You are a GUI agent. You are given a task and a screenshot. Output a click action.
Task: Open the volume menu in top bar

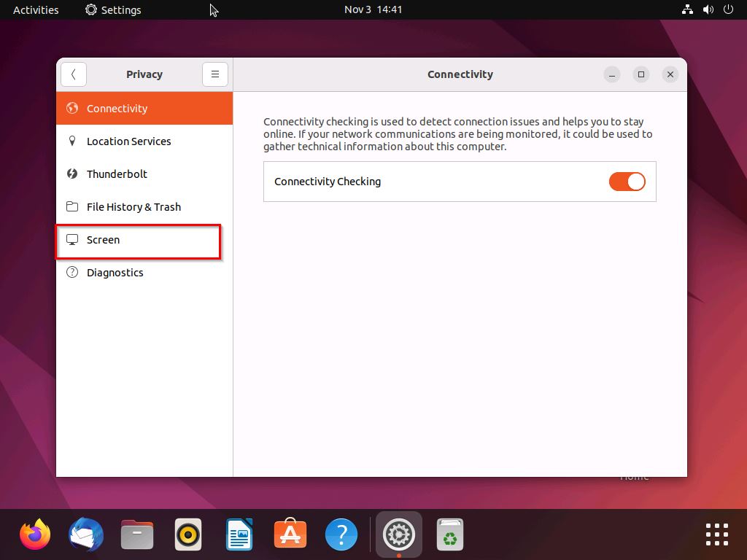[707, 9]
